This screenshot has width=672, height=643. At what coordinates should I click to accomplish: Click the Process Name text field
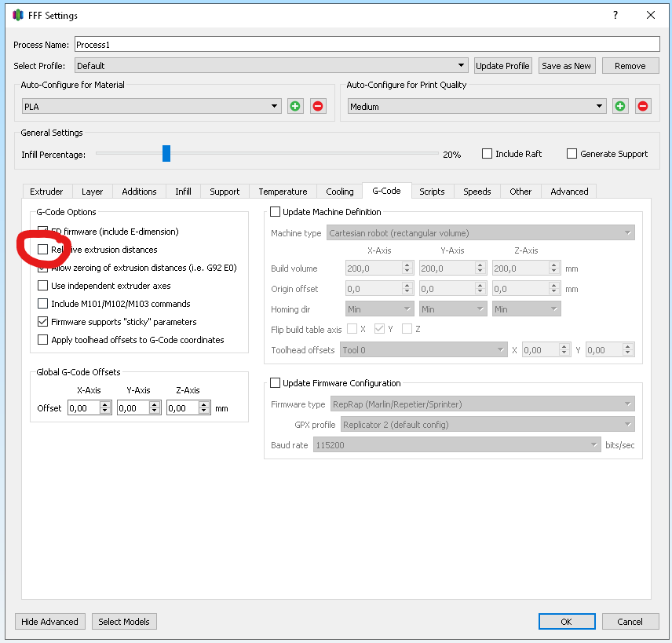(367, 44)
